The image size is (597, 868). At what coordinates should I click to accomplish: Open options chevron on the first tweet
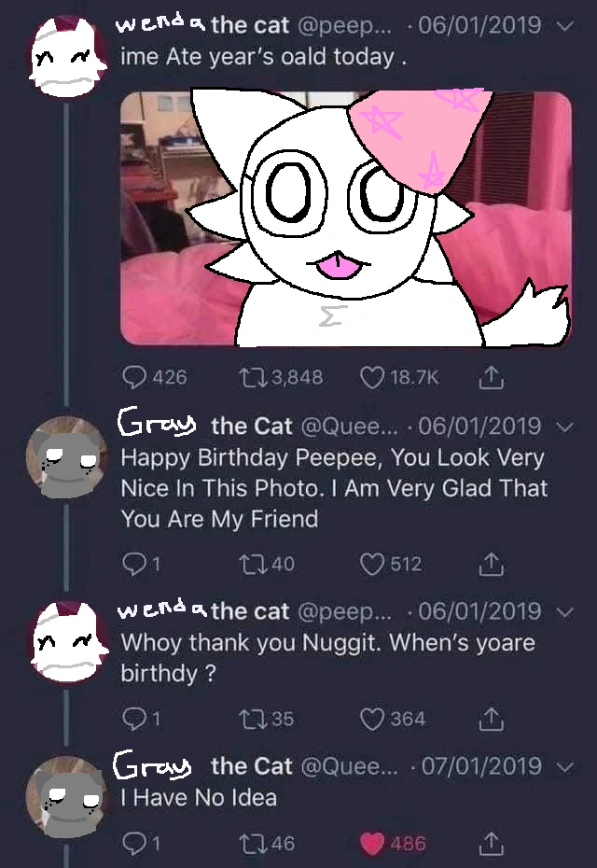(562, 27)
